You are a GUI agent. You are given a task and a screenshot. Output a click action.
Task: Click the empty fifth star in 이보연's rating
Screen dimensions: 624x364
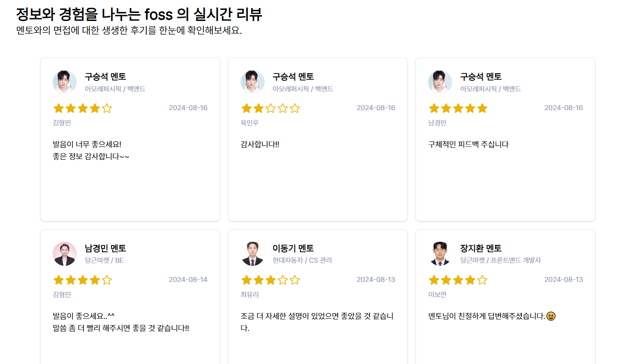click(x=482, y=280)
